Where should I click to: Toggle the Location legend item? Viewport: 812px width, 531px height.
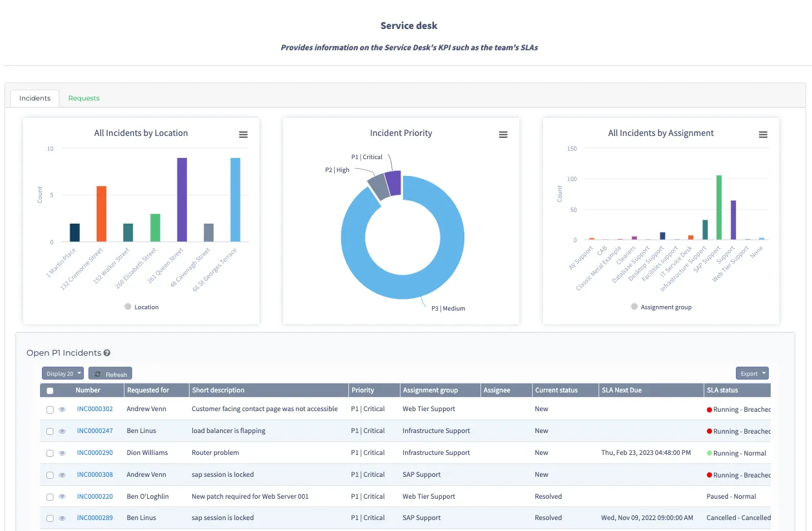click(x=142, y=307)
